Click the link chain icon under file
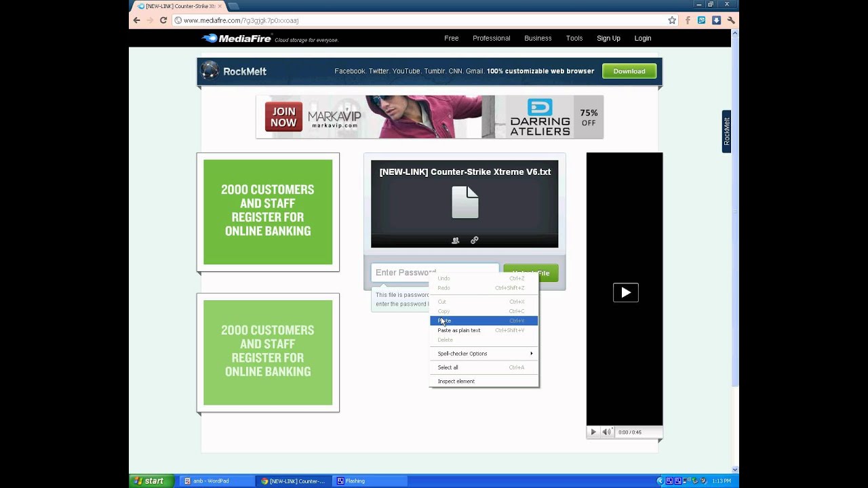This screenshot has width=868, height=488. (475, 240)
